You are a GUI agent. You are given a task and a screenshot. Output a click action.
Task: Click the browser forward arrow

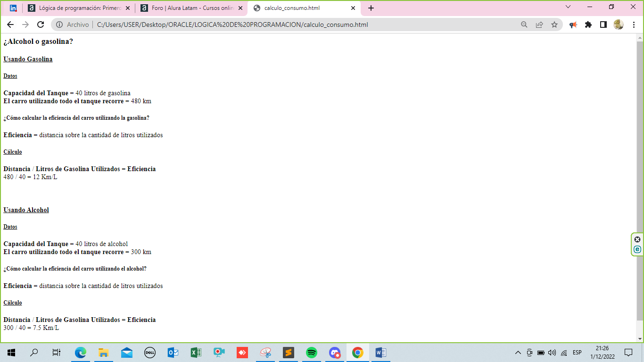[25, 25]
